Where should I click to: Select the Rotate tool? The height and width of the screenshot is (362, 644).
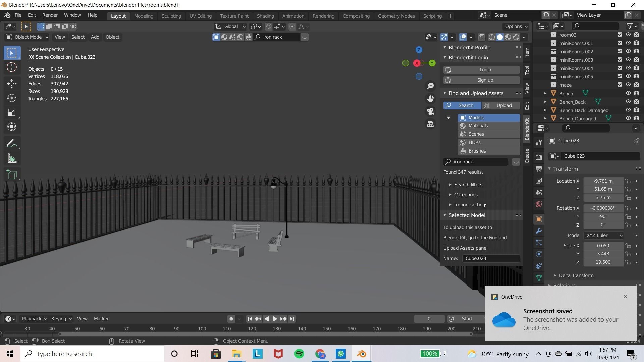12,98
